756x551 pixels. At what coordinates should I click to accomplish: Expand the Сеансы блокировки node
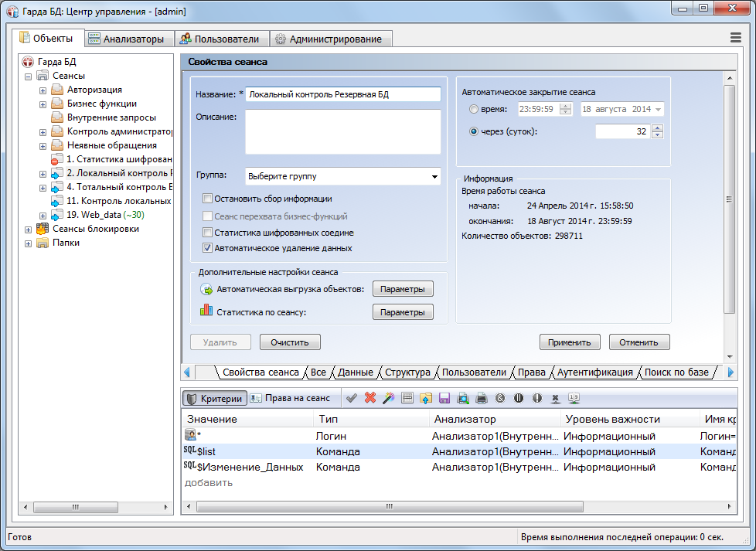tap(29, 230)
